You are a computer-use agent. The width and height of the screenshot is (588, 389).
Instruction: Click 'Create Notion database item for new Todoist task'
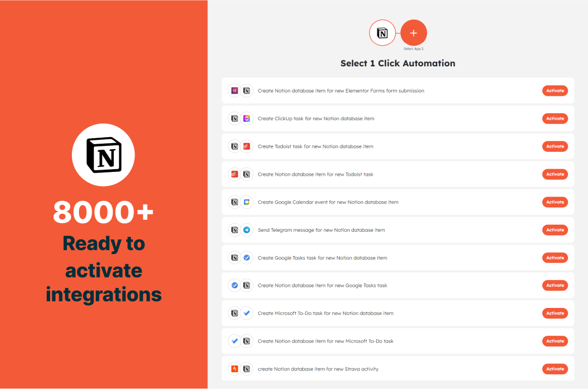[x=315, y=174]
